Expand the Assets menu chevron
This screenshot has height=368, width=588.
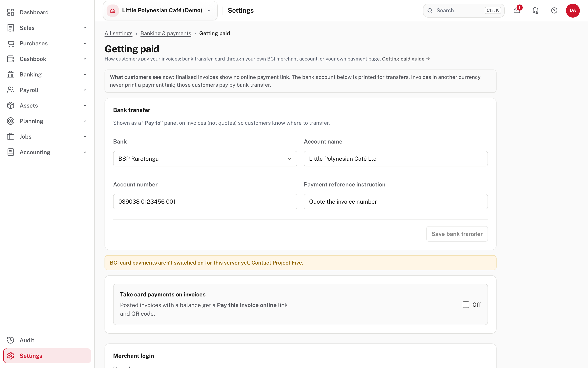click(85, 105)
